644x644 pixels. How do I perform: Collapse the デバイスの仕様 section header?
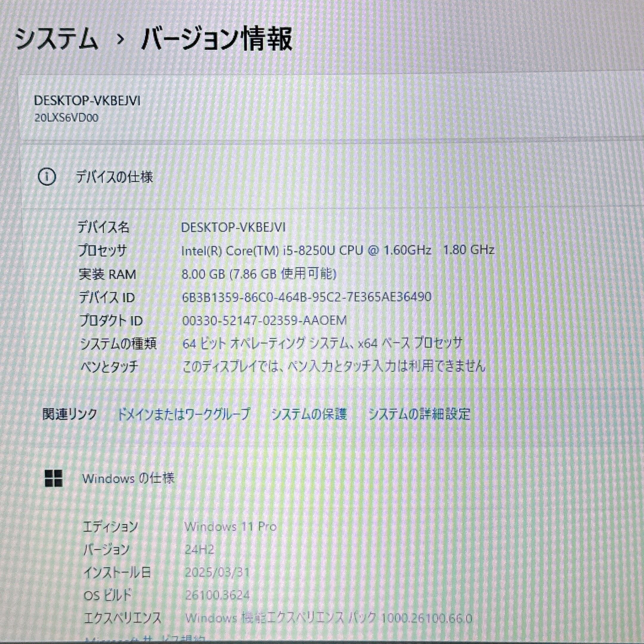click(330, 177)
